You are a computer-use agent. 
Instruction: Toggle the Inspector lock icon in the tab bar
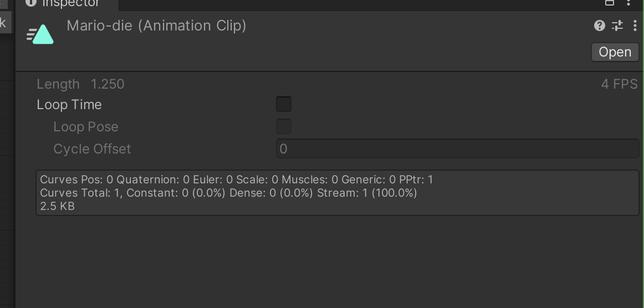tap(610, 2)
